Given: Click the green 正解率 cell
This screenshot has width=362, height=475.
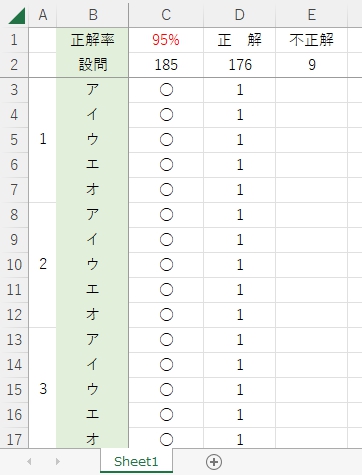Looking at the screenshot, I should tap(93, 40).
